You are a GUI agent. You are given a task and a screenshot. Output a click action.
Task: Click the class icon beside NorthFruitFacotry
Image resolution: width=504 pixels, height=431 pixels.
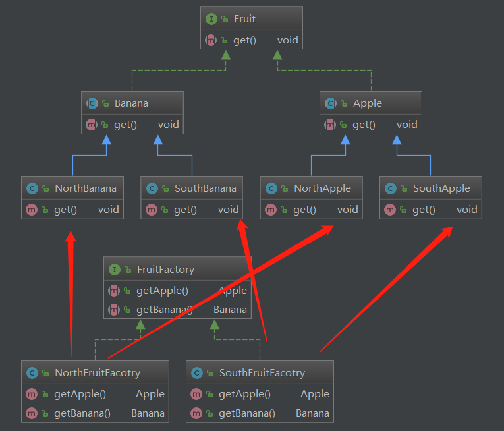coord(32,373)
